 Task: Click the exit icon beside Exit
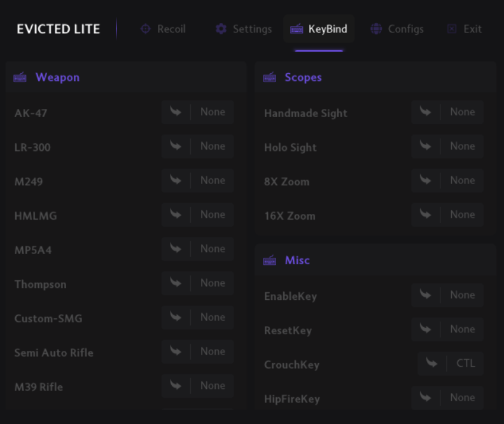452,29
